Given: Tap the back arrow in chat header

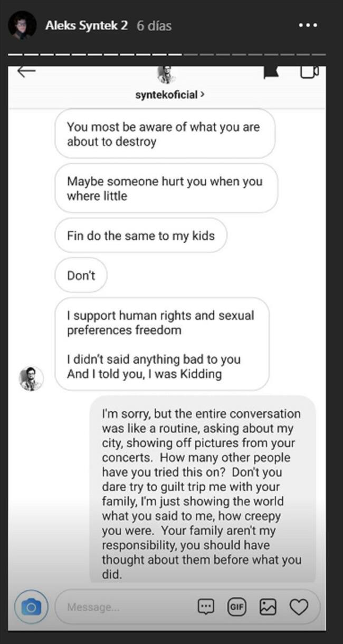Looking at the screenshot, I should (26, 72).
